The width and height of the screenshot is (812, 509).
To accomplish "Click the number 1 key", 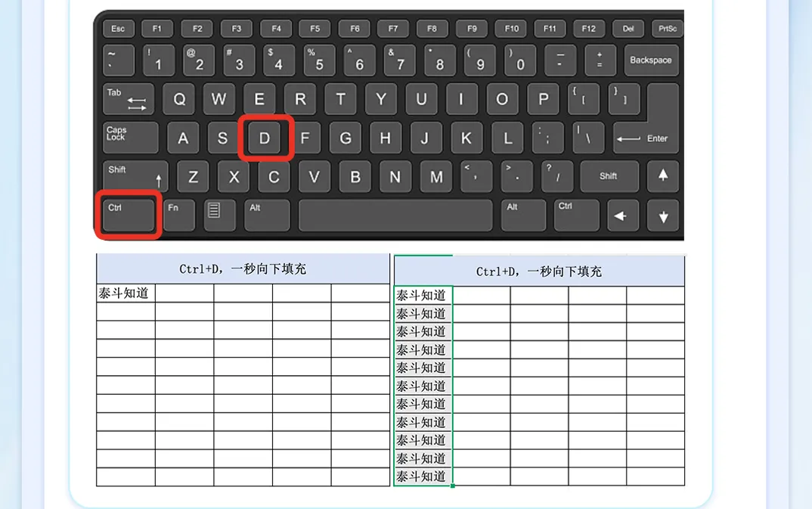I will point(159,60).
